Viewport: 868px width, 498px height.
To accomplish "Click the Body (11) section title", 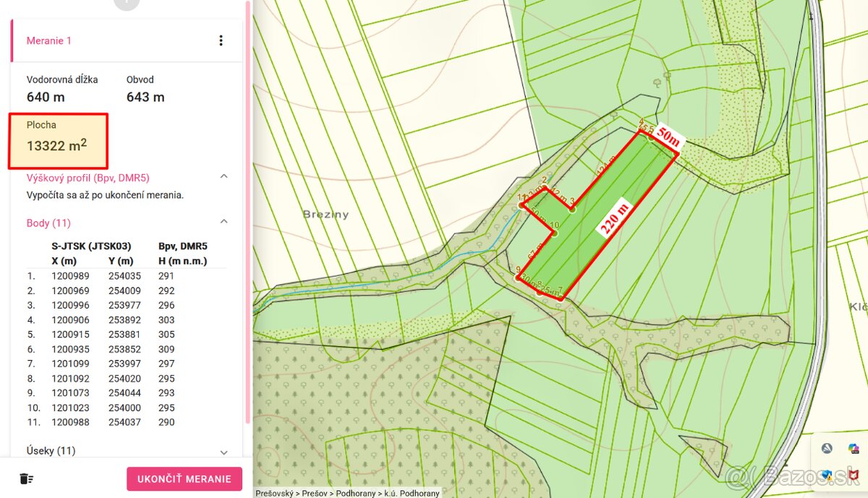I will pos(48,223).
